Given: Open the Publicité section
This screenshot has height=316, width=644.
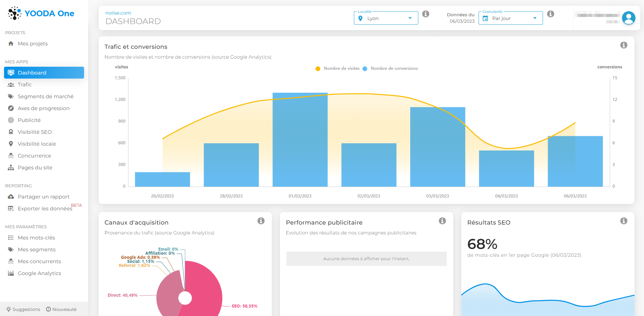Looking at the screenshot, I should (44, 120).
